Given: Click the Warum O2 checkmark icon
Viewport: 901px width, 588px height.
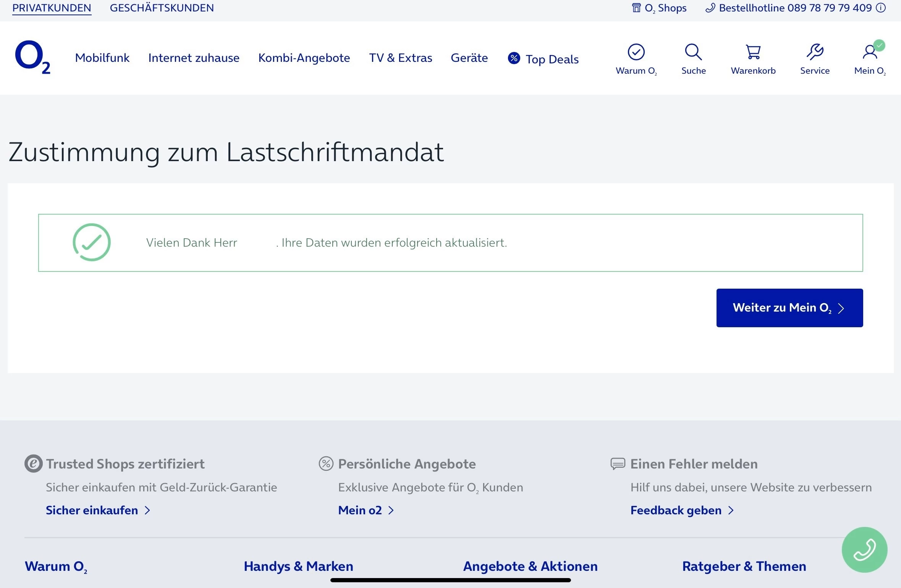Looking at the screenshot, I should 636,52.
